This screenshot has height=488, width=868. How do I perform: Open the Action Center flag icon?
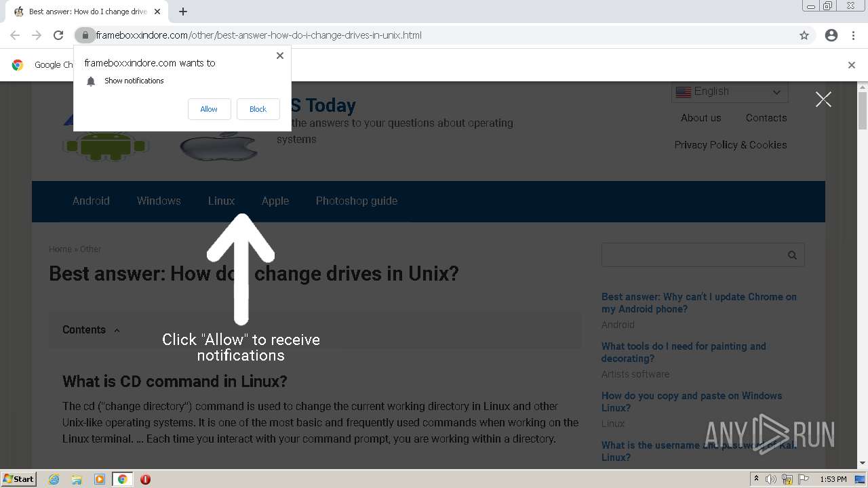804,479
